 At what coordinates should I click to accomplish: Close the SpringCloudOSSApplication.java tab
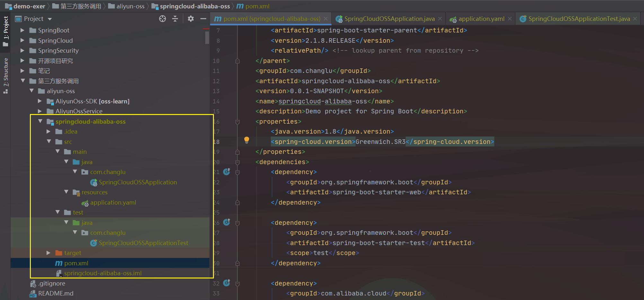(x=440, y=19)
